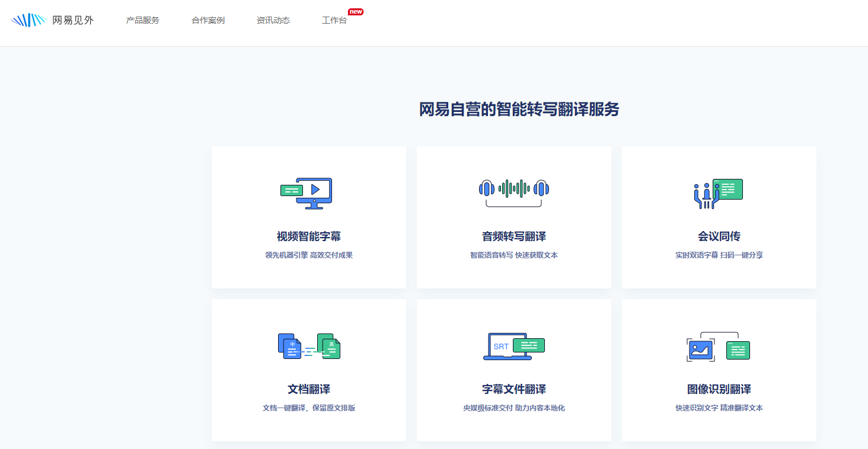The height and width of the screenshot is (449, 868).
Task: Click the 网易见外 brand name text
Action: tap(73, 20)
